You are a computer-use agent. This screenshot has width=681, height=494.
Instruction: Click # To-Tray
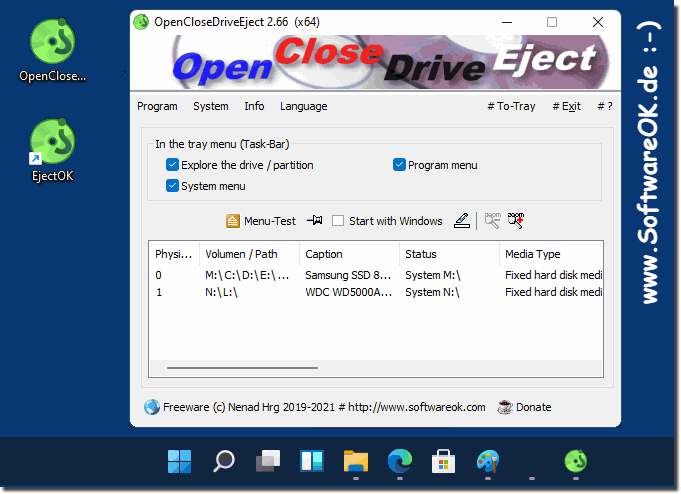tap(511, 106)
